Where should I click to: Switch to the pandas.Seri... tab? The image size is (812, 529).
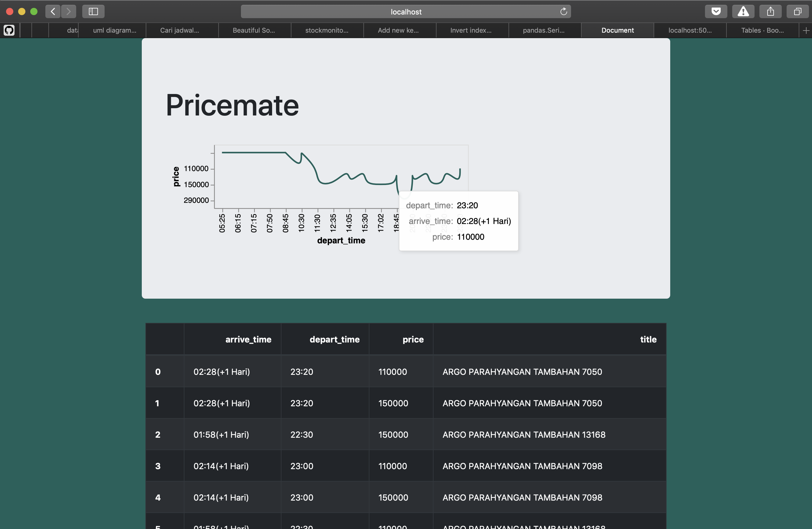pyautogui.click(x=544, y=30)
